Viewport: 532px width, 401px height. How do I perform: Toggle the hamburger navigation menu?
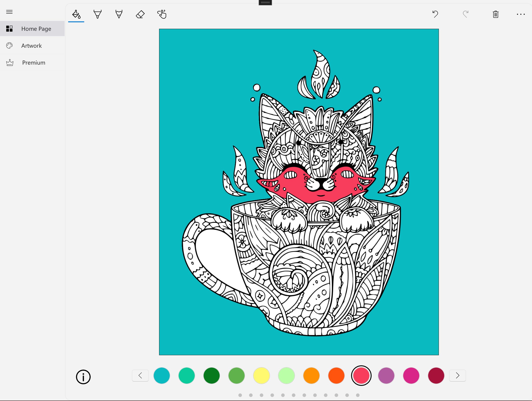pos(9,12)
